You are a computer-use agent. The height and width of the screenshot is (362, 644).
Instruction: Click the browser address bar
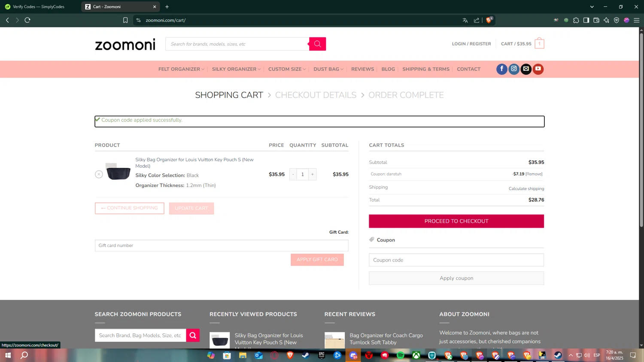click(x=301, y=20)
